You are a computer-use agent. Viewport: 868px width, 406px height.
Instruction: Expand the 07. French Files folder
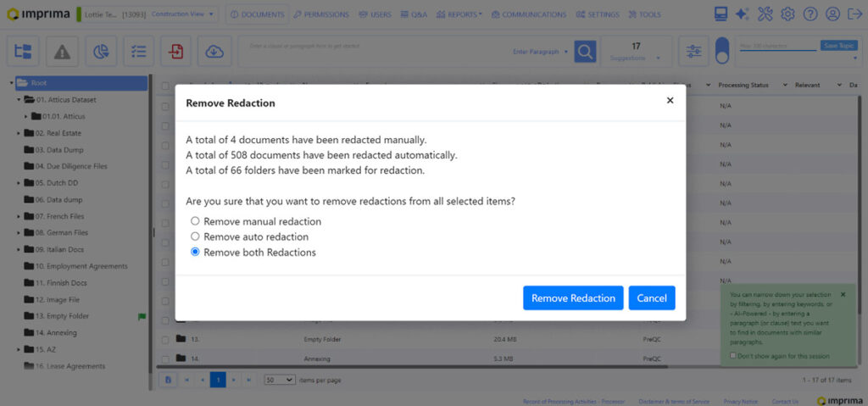(19, 217)
